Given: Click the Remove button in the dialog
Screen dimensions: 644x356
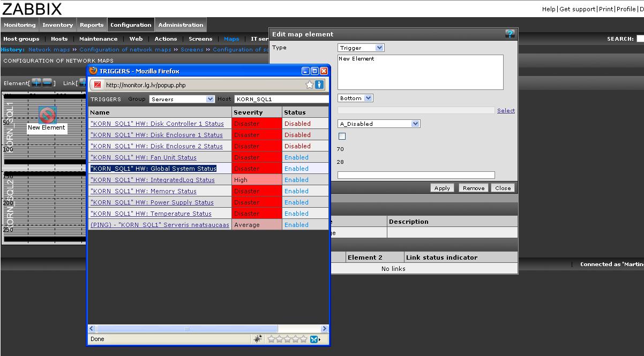Looking at the screenshot, I should pos(474,188).
